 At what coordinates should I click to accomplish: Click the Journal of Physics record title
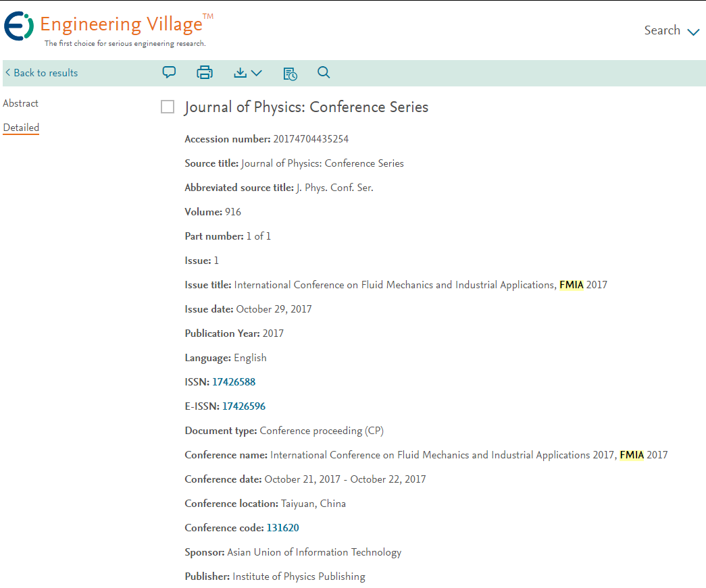(x=306, y=107)
